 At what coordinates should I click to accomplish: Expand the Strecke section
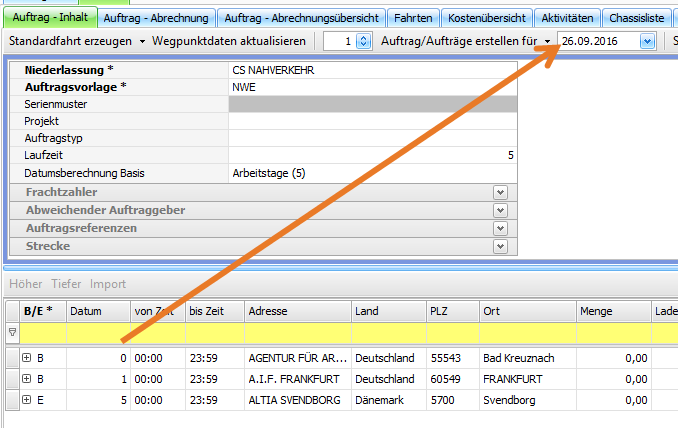pos(500,246)
